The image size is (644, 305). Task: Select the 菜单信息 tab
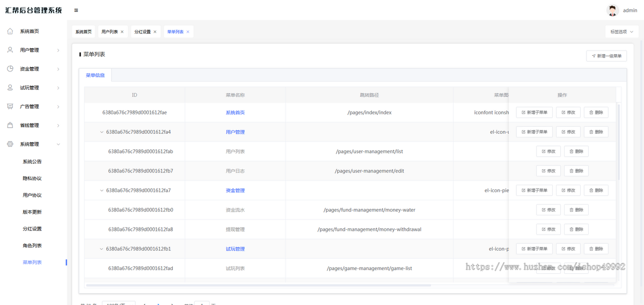click(95, 75)
